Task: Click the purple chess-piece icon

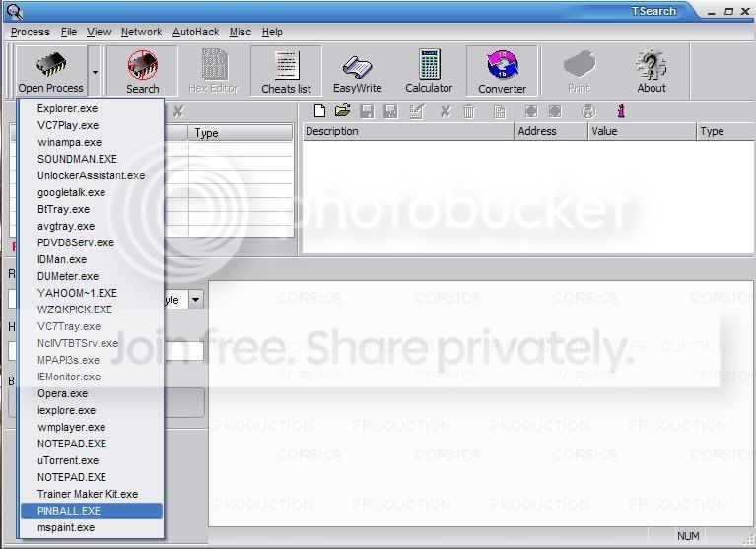Action: click(621, 111)
